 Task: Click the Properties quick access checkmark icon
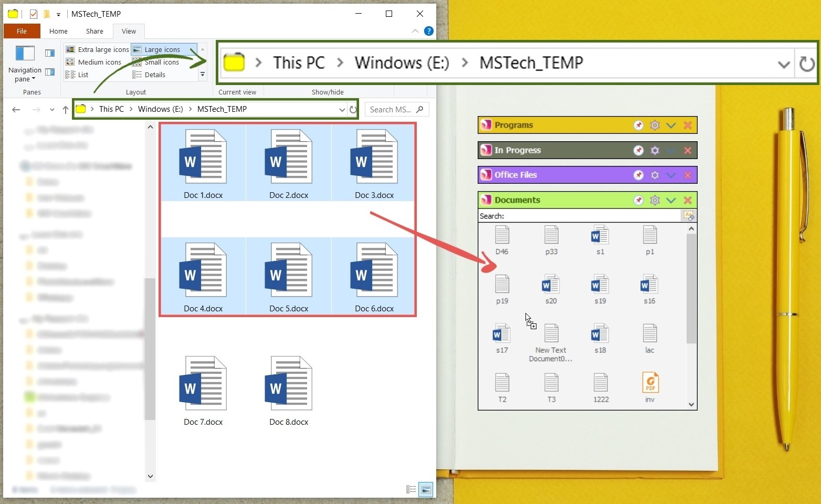34,14
